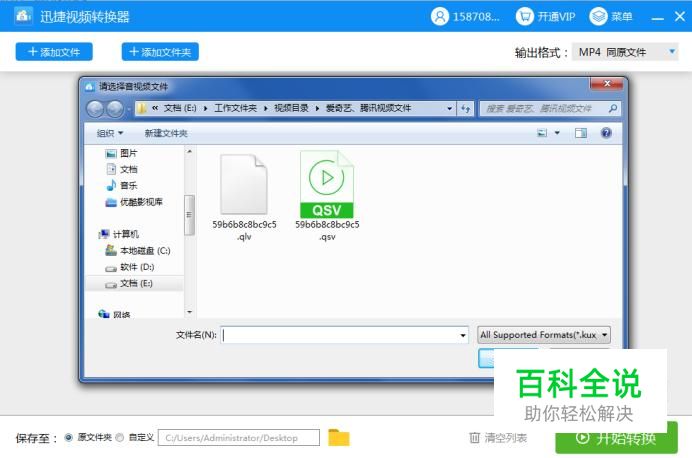Screen dimensions: 692x458
Task: Change the view mode icon
Action: coord(542,133)
